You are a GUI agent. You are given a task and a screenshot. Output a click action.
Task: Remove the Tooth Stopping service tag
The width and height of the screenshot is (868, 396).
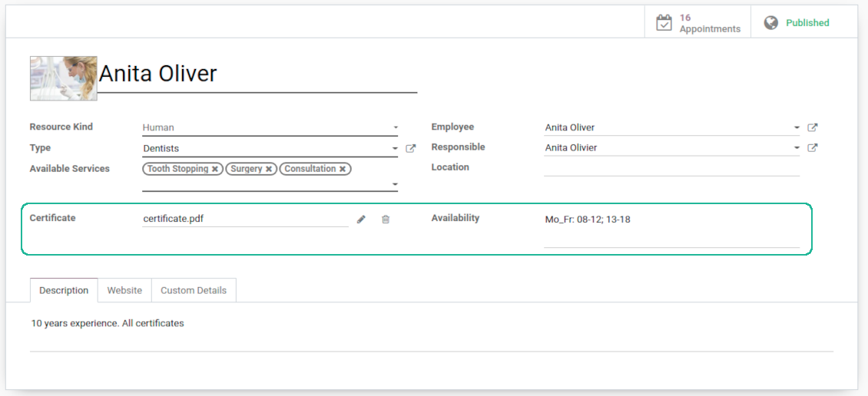[x=215, y=169]
